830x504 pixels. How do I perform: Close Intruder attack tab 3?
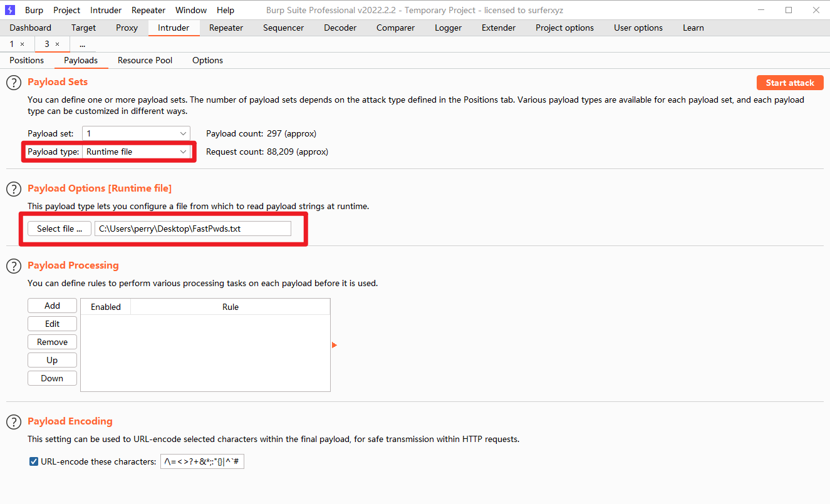pyautogui.click(x=58, y=44)
